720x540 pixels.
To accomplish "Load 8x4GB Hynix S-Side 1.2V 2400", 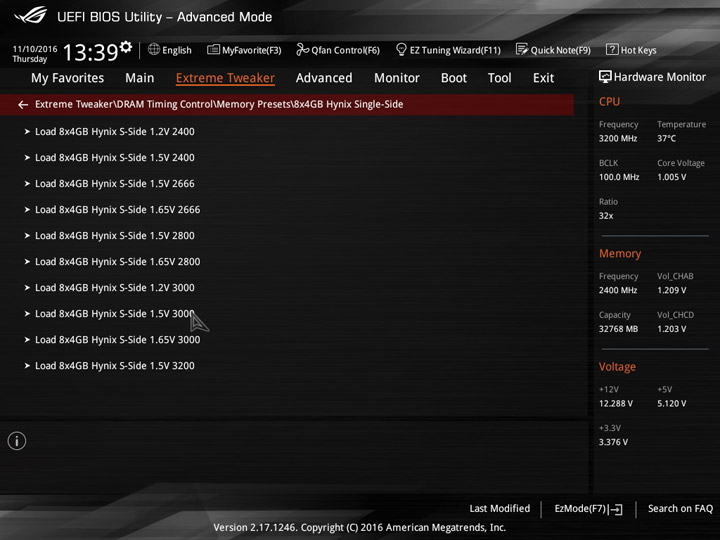I will point(115,132).
